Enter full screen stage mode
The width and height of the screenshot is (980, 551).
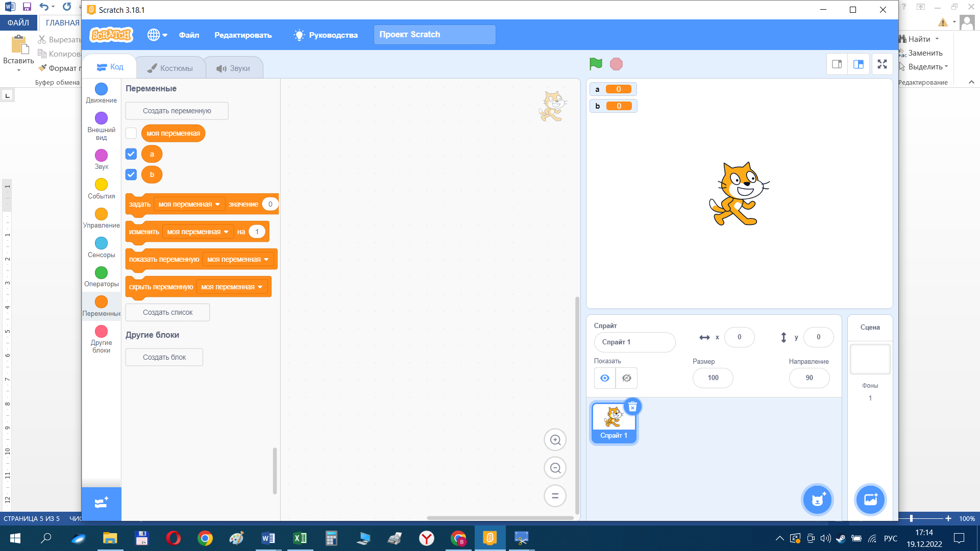(883, 64)
